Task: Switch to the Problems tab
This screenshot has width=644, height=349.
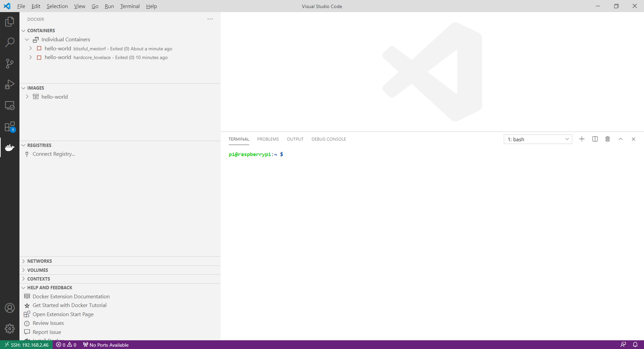Action: coord(268,139)
